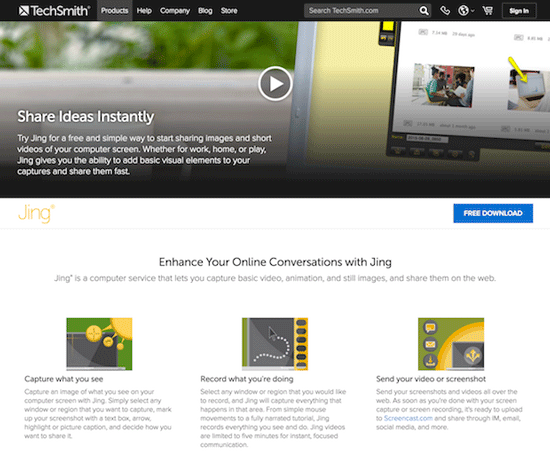
Task: Follow the Screencast.com link
Action: coord(408,418)
